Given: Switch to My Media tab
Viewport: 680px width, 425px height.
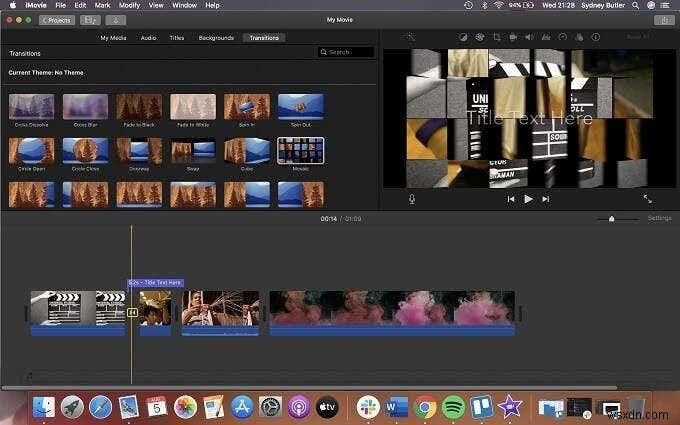Looking at the screenshot, I should (113, 38).
